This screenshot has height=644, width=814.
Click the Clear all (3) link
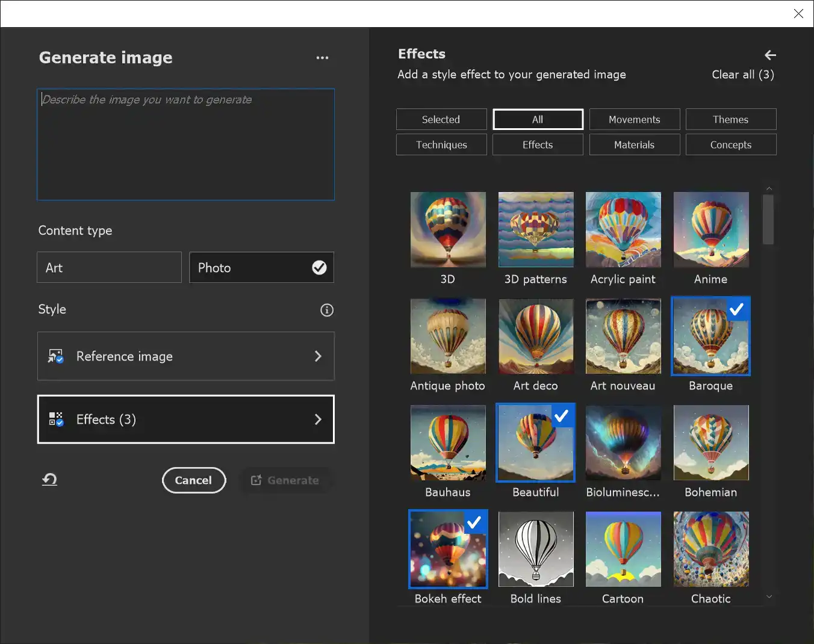[x=743, y=74]
